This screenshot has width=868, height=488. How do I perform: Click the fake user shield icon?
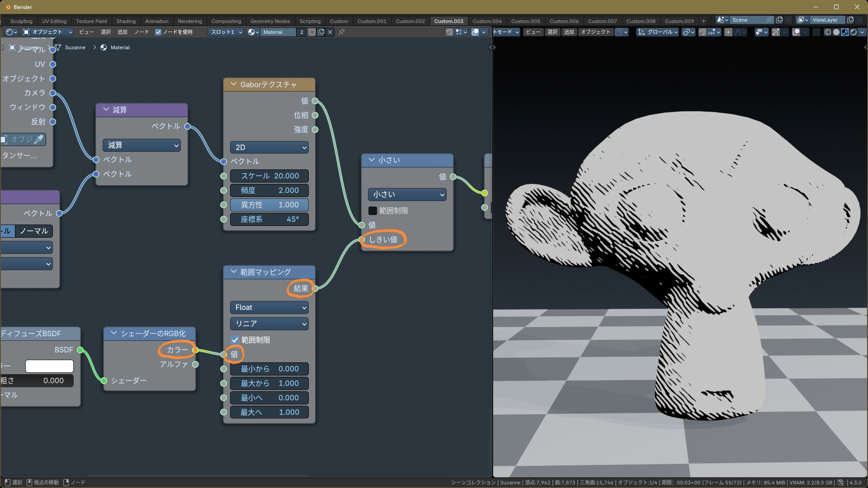pyautogui.click(x=312, y=32)
